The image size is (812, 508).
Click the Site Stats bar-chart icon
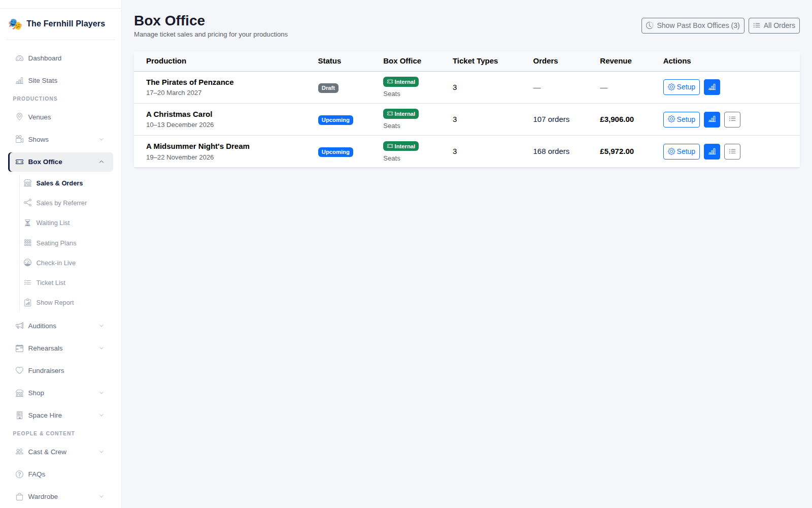[19, 81]
